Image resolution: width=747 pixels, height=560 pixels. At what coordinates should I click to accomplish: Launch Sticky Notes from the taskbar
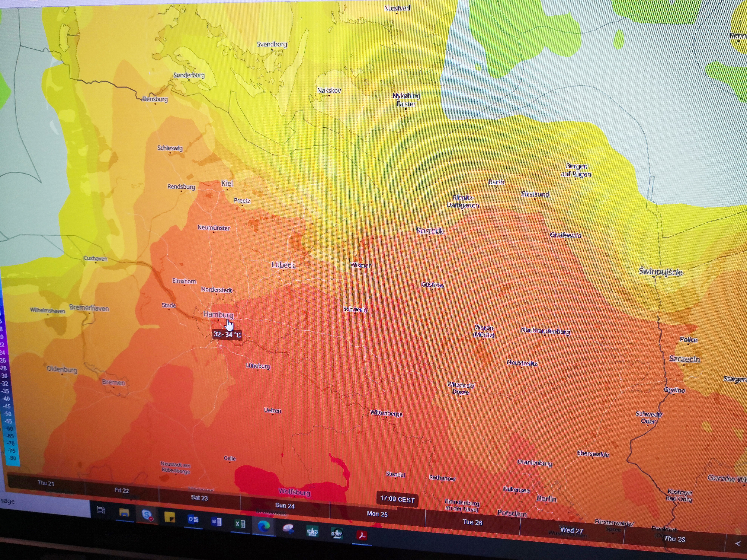click(170, 517)
